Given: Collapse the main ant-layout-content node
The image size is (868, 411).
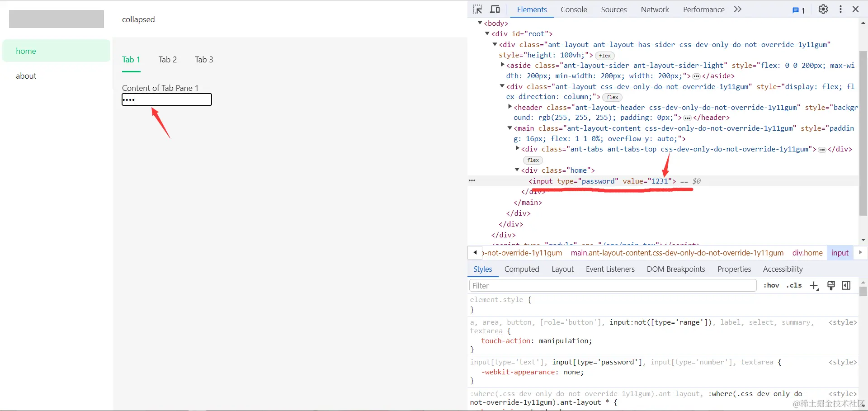Looking at the screenshot, I should (510, 128).
